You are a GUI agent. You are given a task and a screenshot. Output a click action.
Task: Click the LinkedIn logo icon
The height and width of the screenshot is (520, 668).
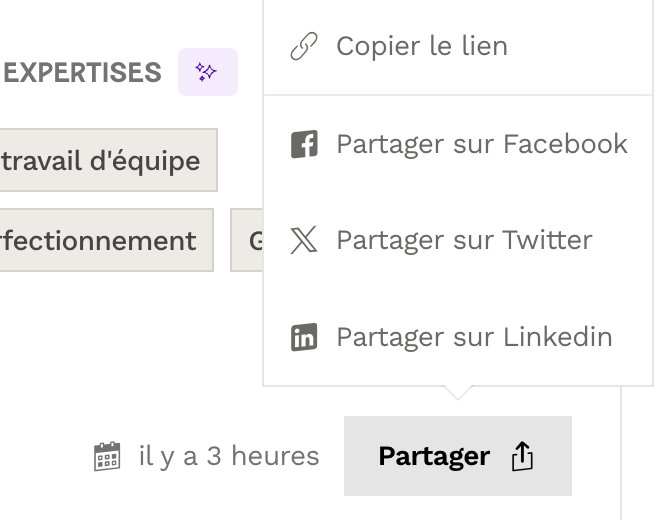pos(303,337)
